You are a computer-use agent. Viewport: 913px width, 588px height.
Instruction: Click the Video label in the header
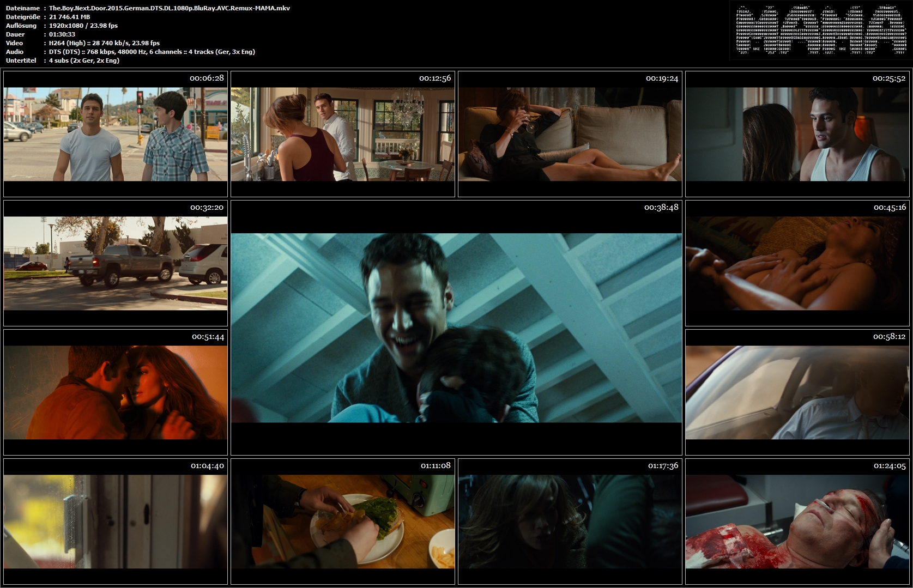14,43
